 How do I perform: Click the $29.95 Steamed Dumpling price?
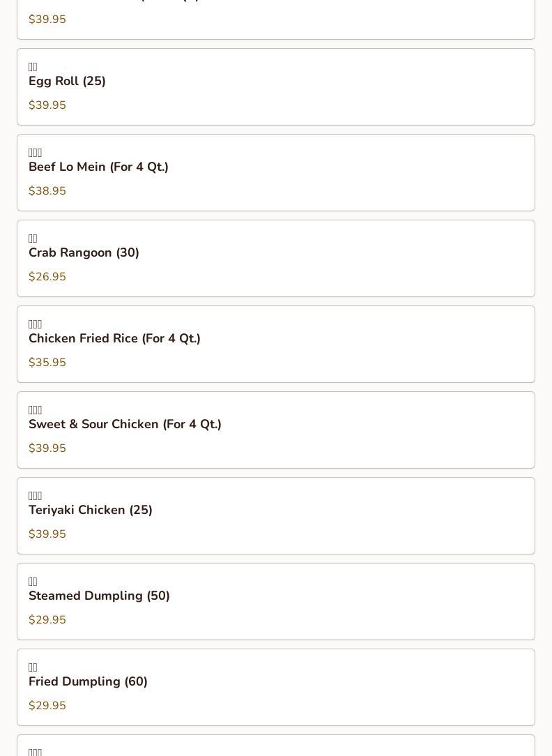click(x=47, y=620)
